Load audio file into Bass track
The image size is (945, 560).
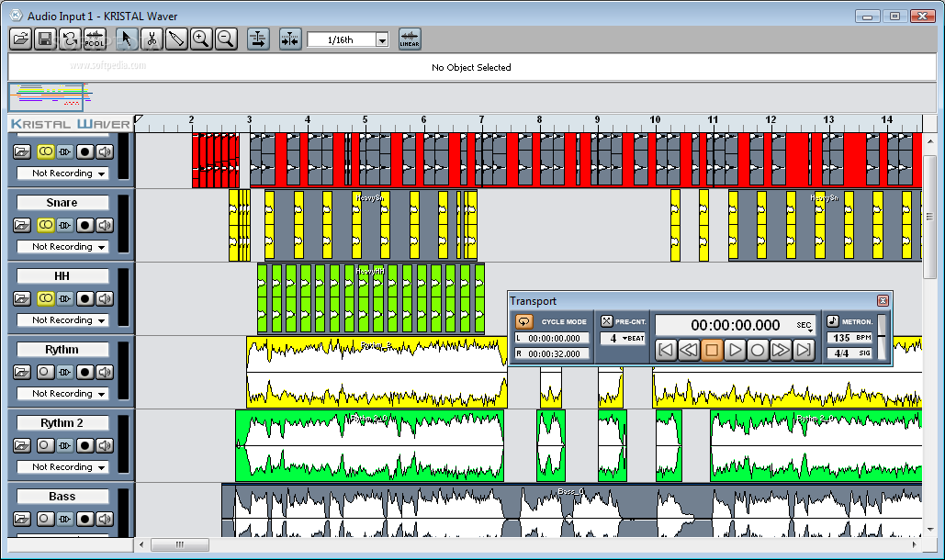pyautogui.click(x=22, y=519)
